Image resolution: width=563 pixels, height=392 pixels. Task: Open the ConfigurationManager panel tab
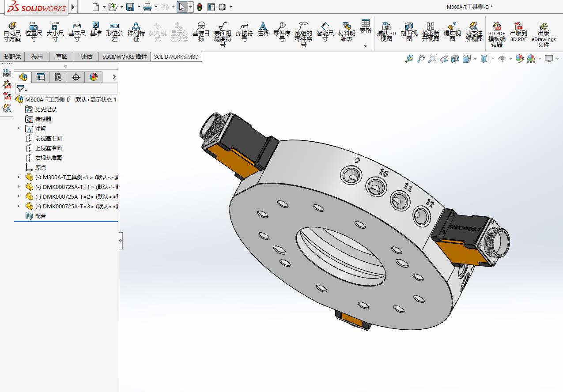click(x=58, y=77)
